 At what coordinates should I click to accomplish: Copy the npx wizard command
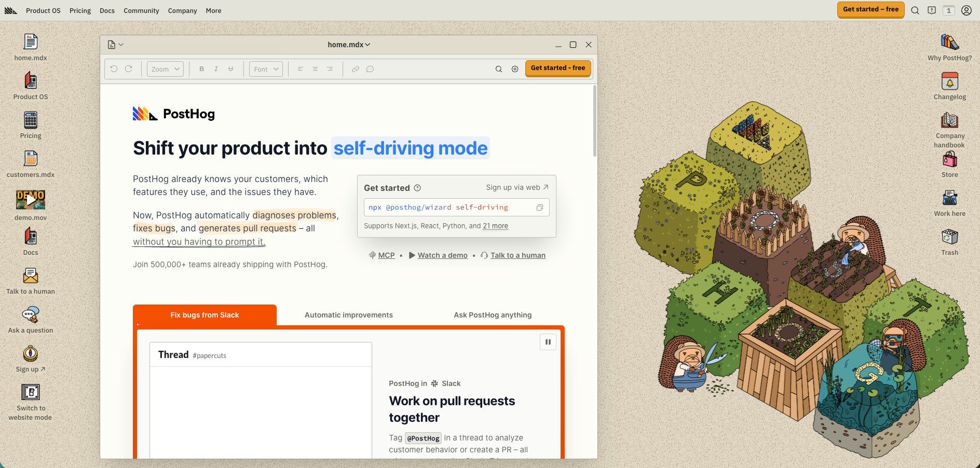540,208
